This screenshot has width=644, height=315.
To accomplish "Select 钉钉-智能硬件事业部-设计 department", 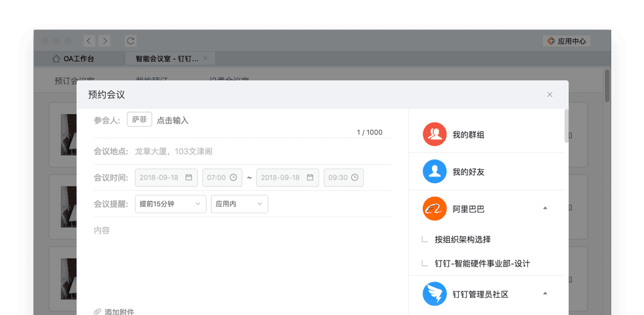I will [482, 264].
